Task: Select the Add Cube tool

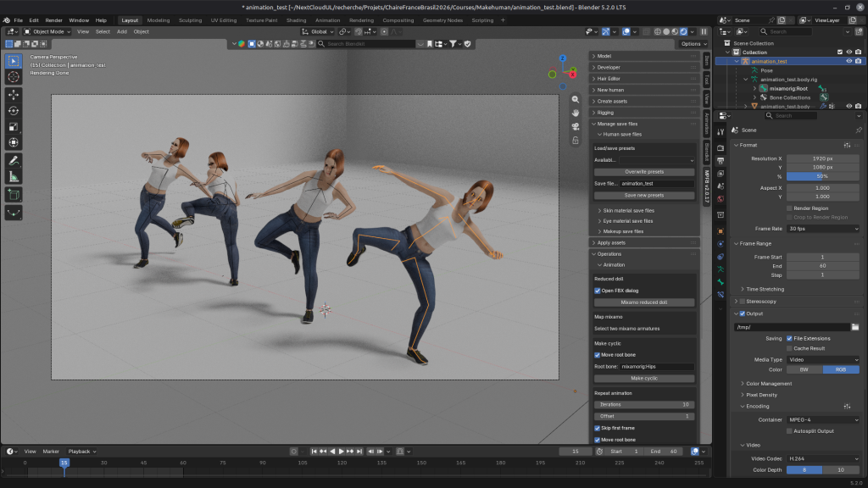Action: [x=14, y=195]
